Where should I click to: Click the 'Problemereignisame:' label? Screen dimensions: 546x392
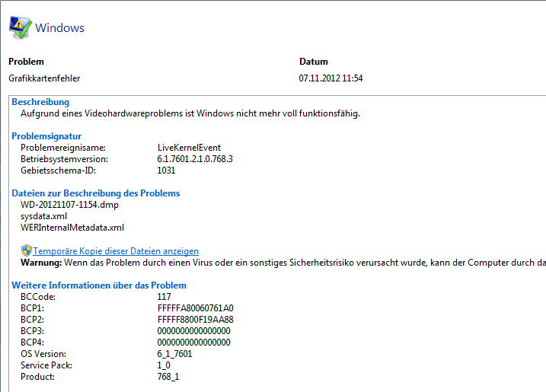coord(63,148)
